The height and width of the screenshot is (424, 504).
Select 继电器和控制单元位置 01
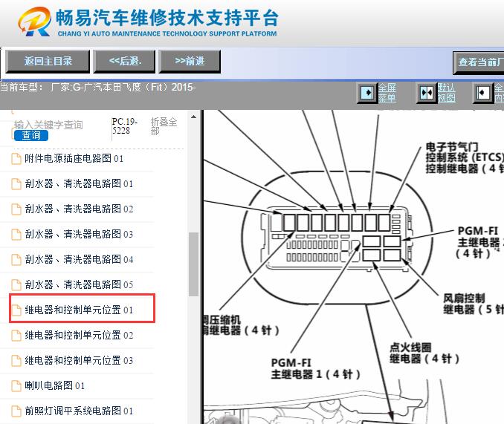pos(79,310)
